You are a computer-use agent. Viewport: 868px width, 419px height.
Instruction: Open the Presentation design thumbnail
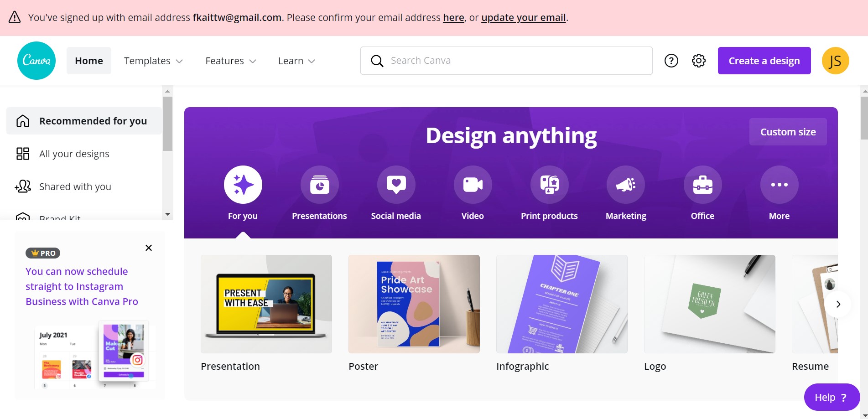(x=266, y=304)
